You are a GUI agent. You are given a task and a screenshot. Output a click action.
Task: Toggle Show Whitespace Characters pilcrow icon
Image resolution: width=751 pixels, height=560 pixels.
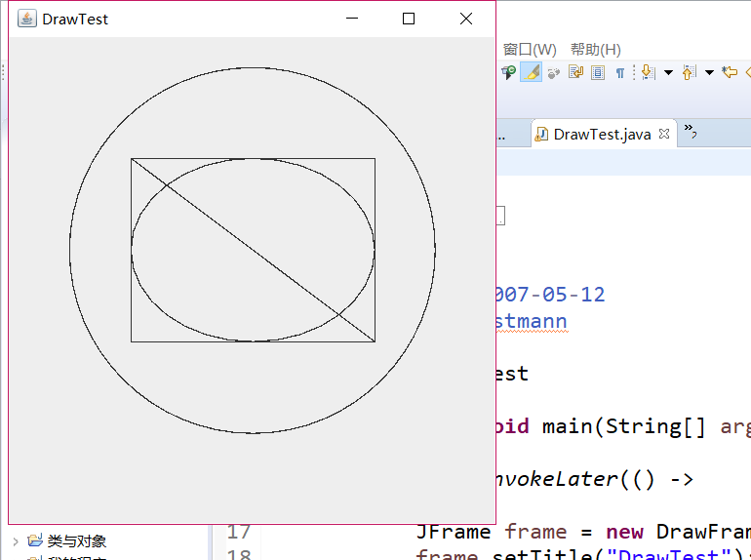[x=619, y=73]
